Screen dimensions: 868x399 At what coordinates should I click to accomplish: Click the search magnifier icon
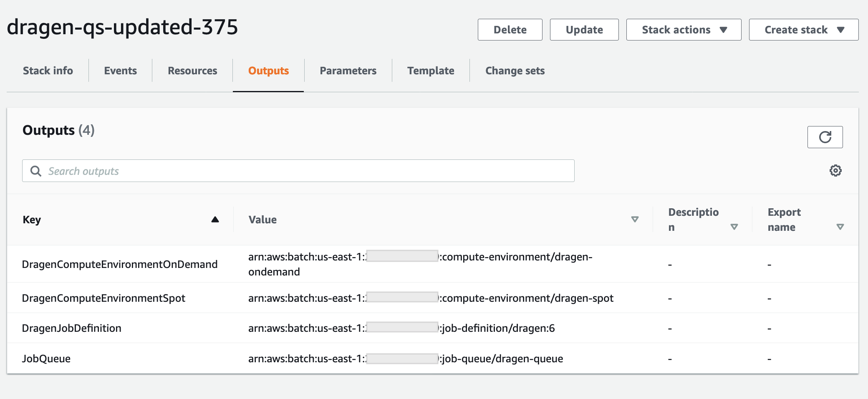coord(36,171)
